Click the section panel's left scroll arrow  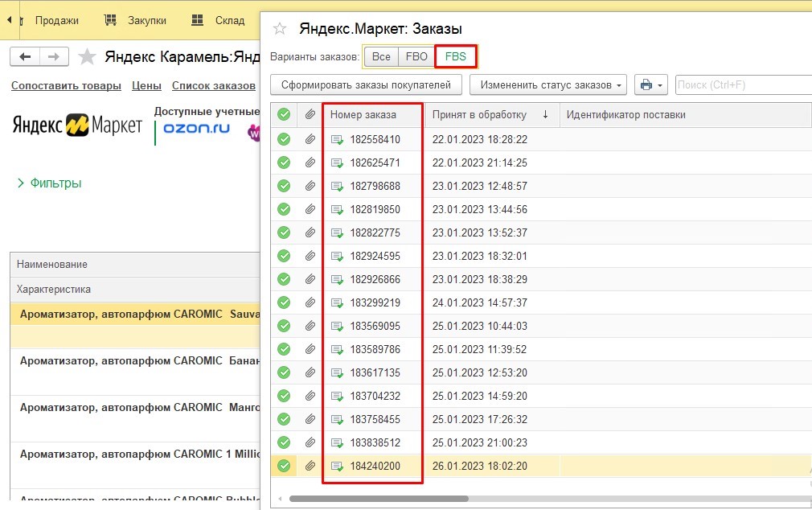tap(10, 20)
